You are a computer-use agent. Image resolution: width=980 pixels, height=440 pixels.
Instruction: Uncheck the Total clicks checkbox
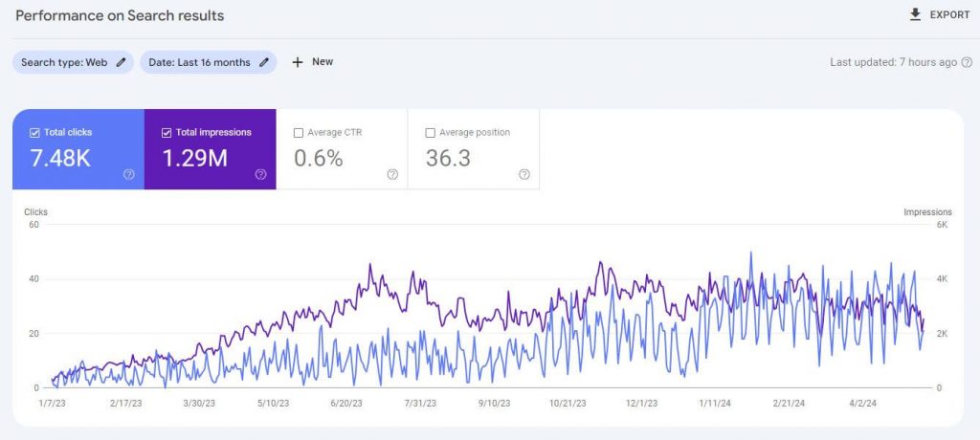point(35,133)
